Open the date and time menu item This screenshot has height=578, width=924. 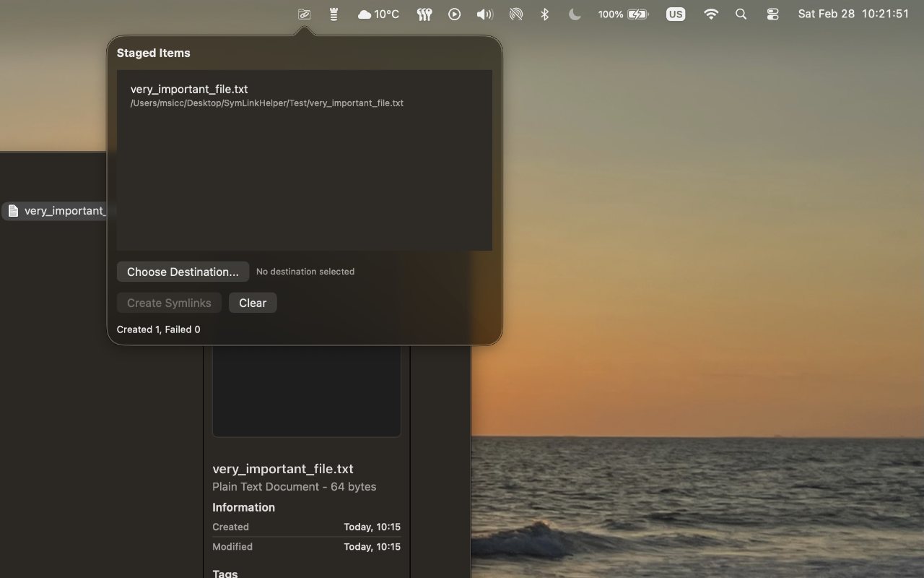click(852, 14)
